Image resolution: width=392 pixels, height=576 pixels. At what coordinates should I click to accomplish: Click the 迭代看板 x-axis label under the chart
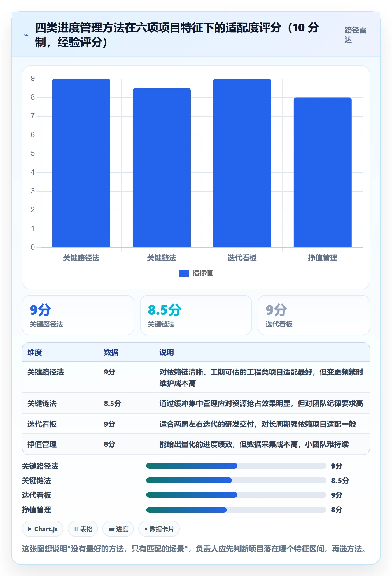[242, 258]
